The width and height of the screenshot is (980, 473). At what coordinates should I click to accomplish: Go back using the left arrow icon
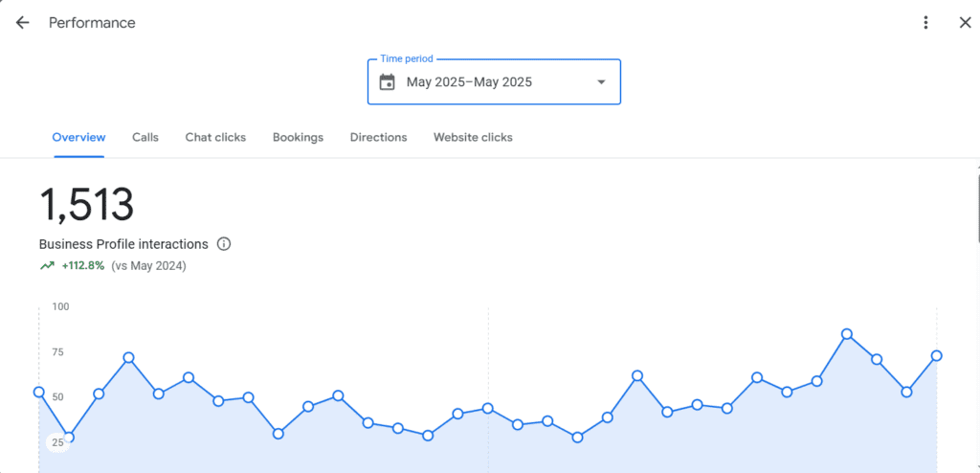(22, 23)
